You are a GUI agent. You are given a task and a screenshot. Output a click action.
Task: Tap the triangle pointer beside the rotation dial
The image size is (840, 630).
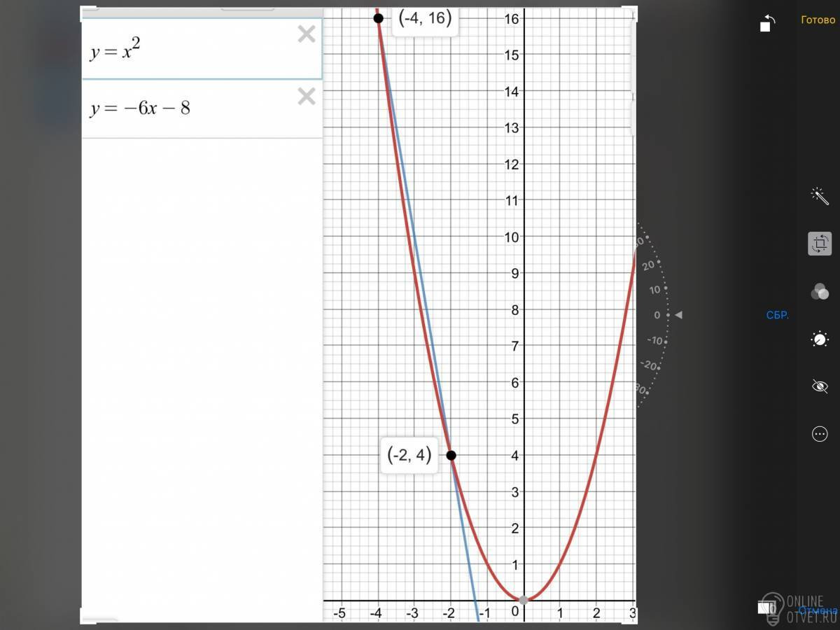tap(678, 315)
